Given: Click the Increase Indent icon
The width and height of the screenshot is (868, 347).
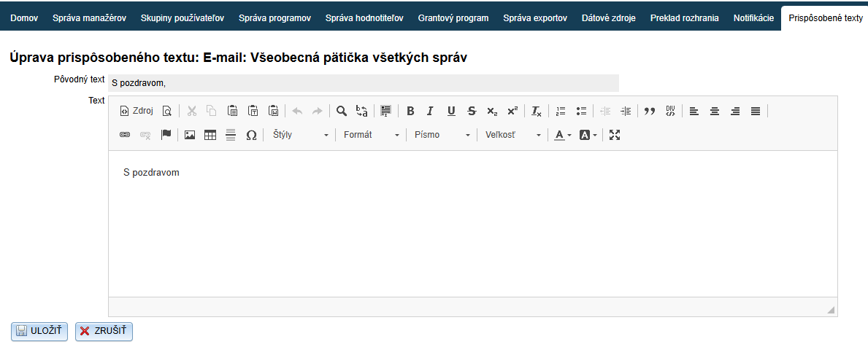Looking at the screenshot, I should pyautogui.click(x=626, y=111).
